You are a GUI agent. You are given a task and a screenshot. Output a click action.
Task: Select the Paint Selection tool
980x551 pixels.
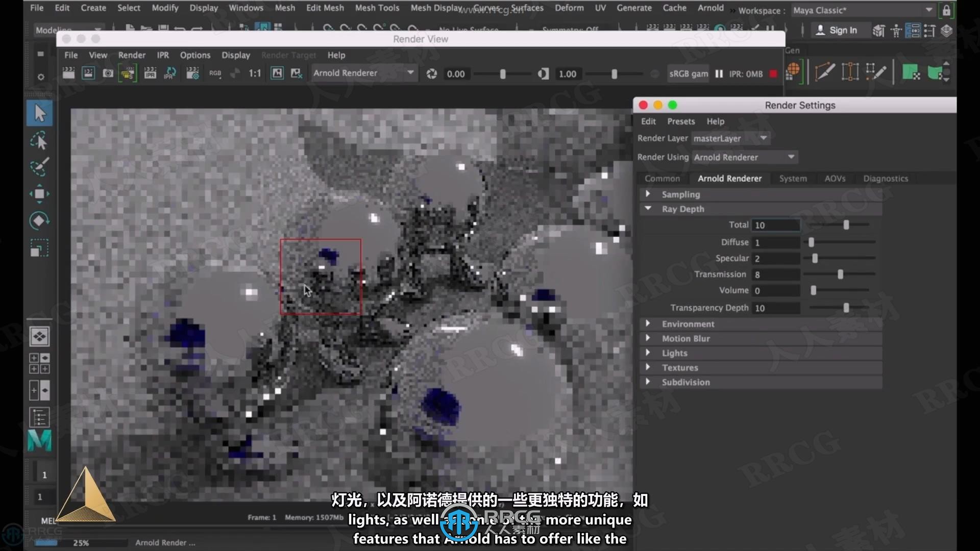(40, 167)
